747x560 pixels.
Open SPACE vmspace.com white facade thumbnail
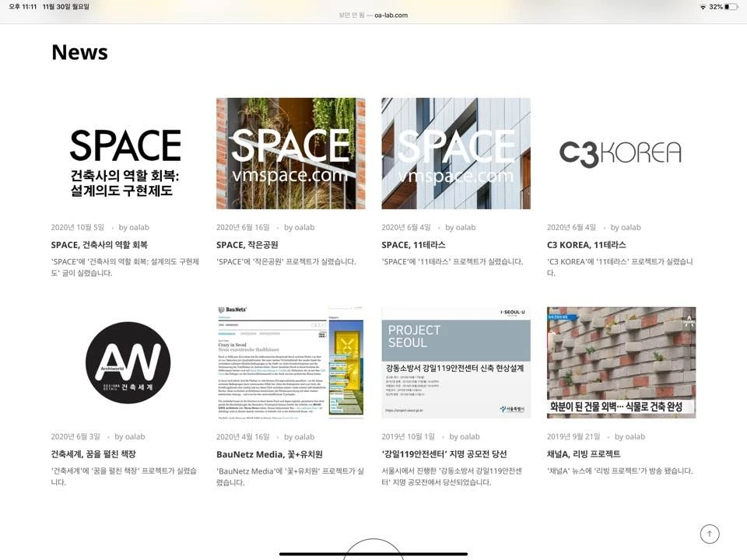click(456, 153)
